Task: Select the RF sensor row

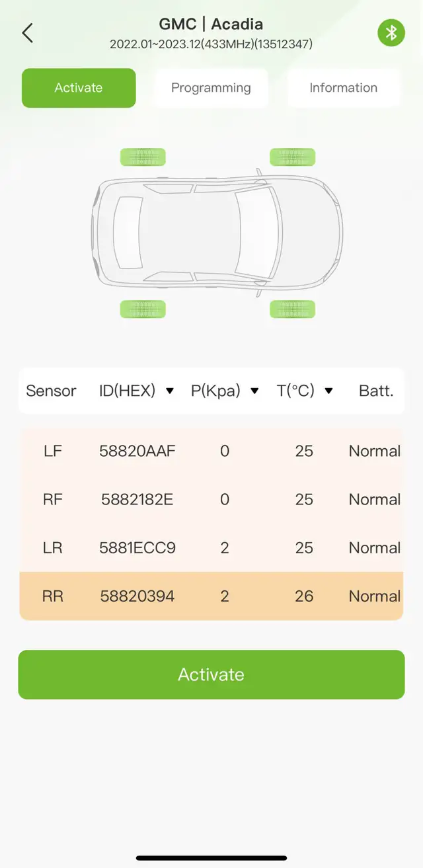Action: tap(211, 500)
